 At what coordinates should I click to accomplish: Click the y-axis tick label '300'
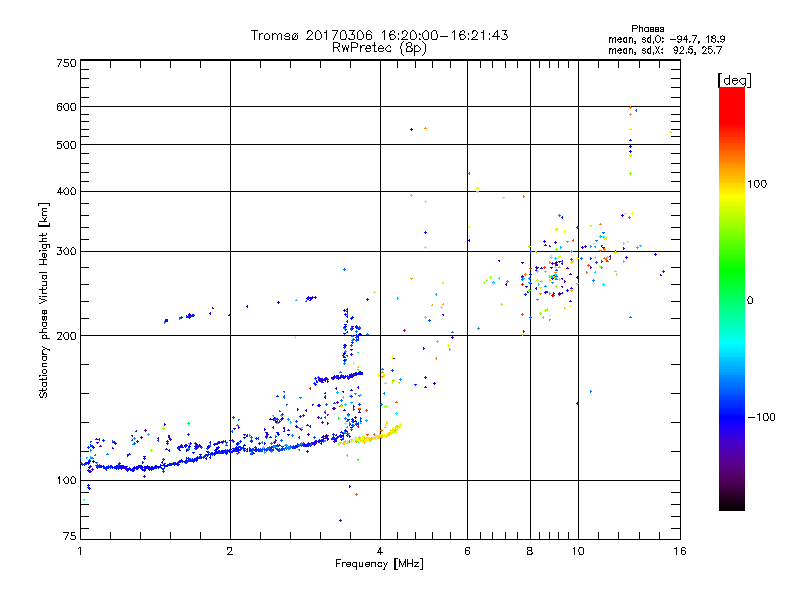[x=66, y=251]
